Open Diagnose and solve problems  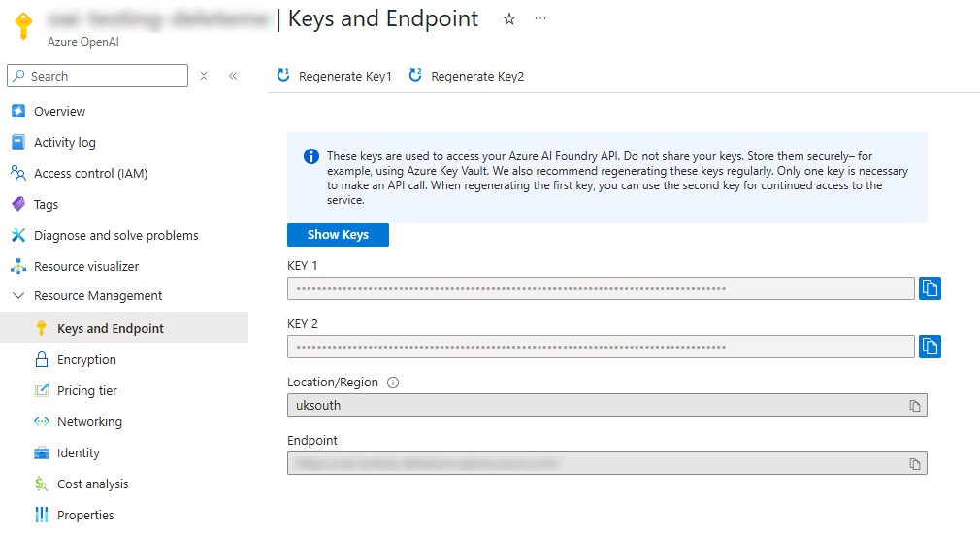point(115,236)
